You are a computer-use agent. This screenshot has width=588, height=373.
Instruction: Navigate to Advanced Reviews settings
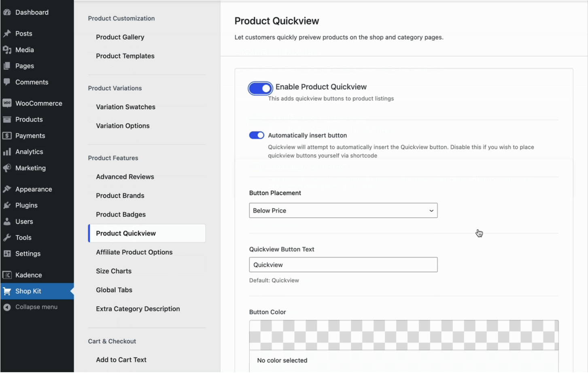pos(125,177)
